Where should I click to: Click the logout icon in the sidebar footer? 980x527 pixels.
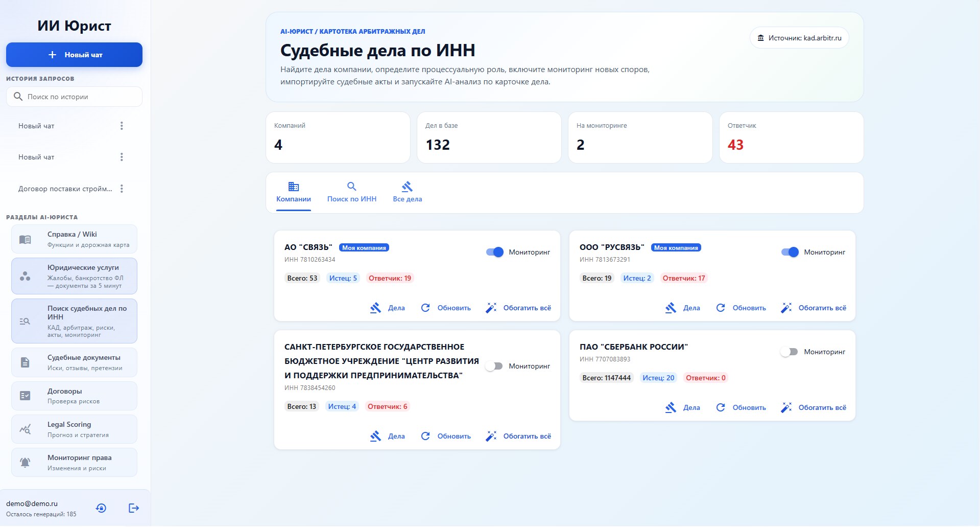tap(134, 508)
